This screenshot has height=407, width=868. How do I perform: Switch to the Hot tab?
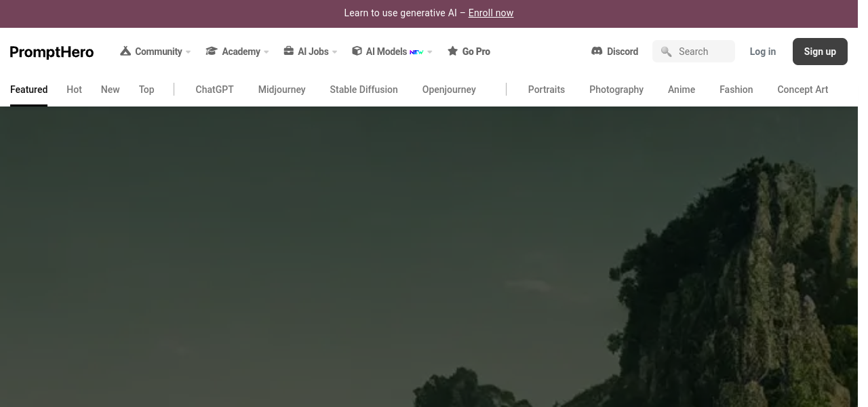[x=74, y=90]
